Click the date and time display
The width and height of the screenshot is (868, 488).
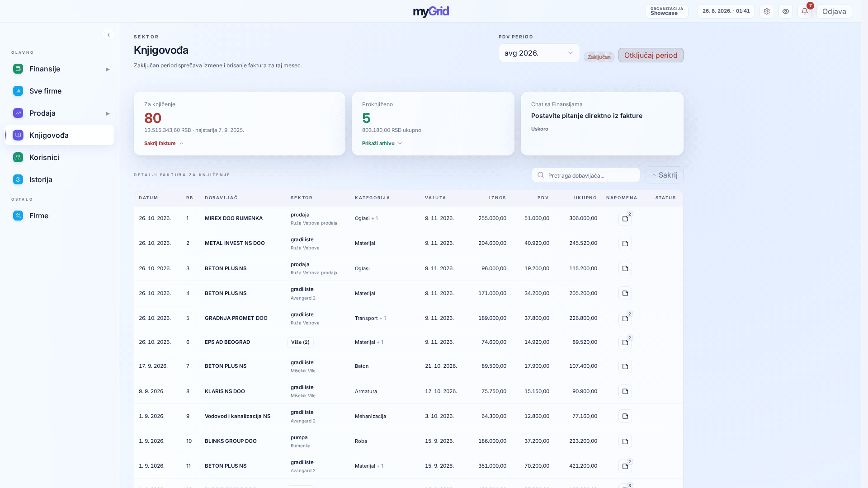[x=726, y=11]
